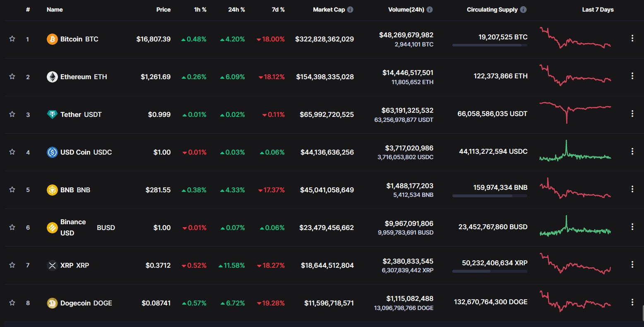Click the Dogecoin coin logo
This screenshot has width=644, height=327.
(x=52, y=303)
